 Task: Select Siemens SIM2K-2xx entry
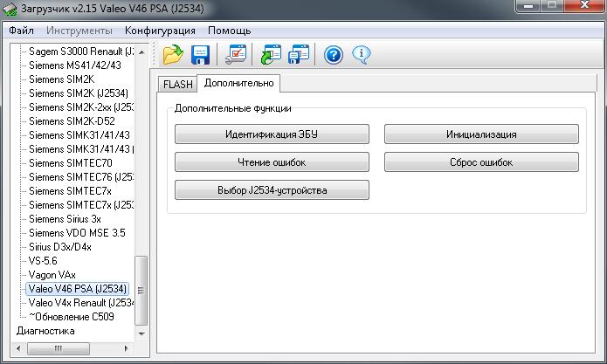tap(81, 106)
